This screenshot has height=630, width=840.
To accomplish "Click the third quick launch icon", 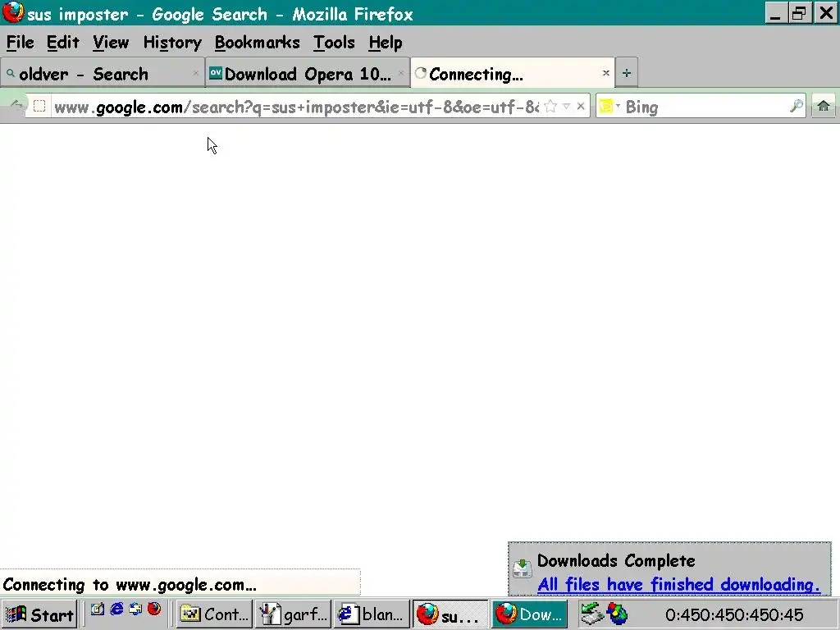I will pos(135,609).
